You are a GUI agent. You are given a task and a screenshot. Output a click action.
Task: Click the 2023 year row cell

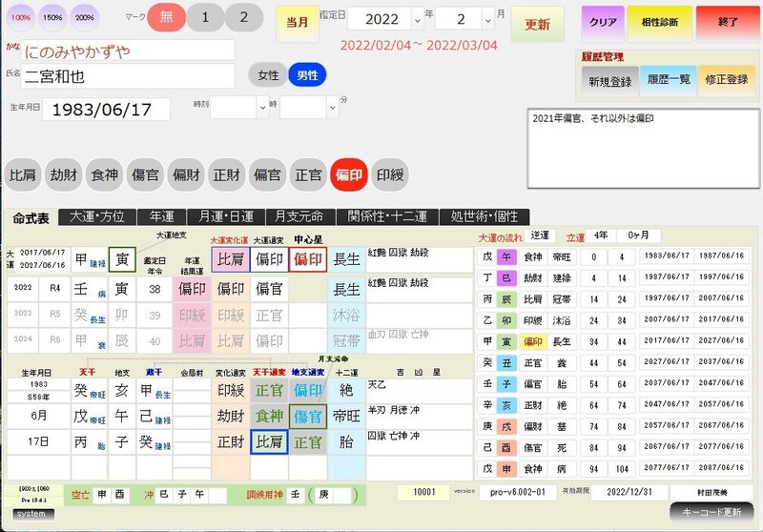23,314
